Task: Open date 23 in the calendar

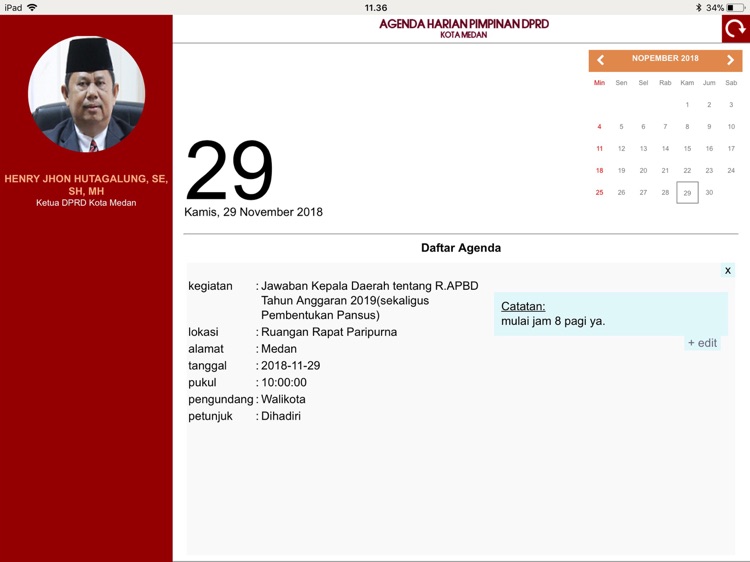Action: point(709,171)
